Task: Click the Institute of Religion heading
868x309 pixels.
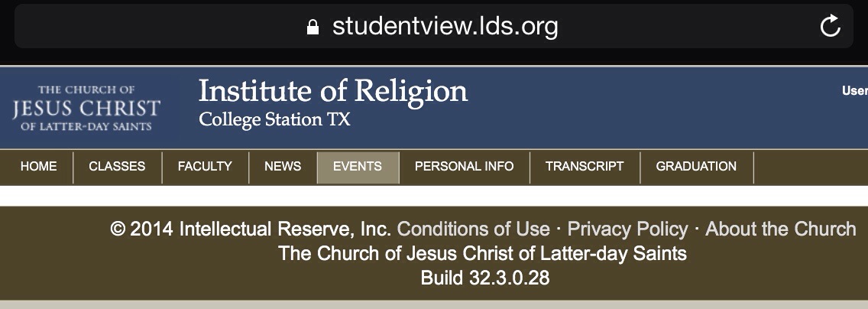Action: (332, 91)
